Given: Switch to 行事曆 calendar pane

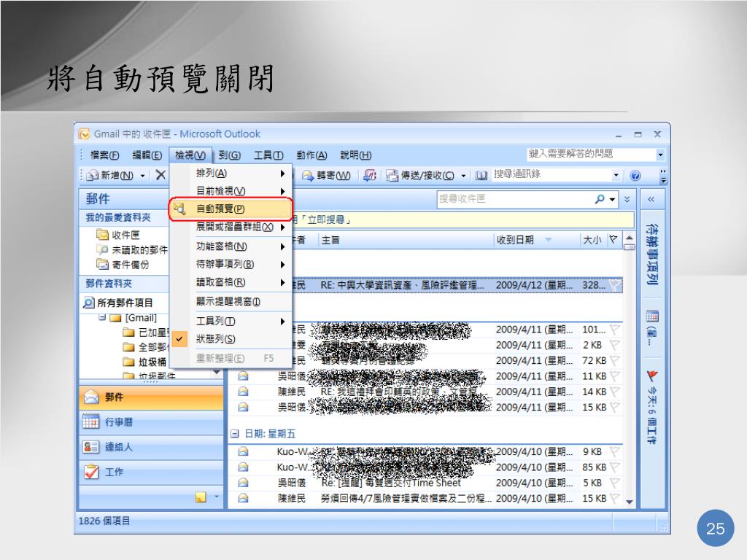Looking at the screenshot, I should pyautogui.click(x=150, y=422).
